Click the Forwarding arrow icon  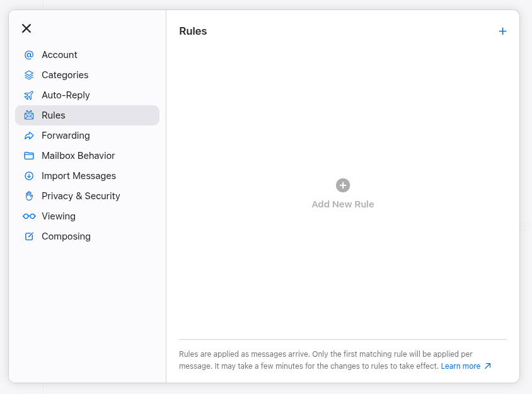point(29,136)
